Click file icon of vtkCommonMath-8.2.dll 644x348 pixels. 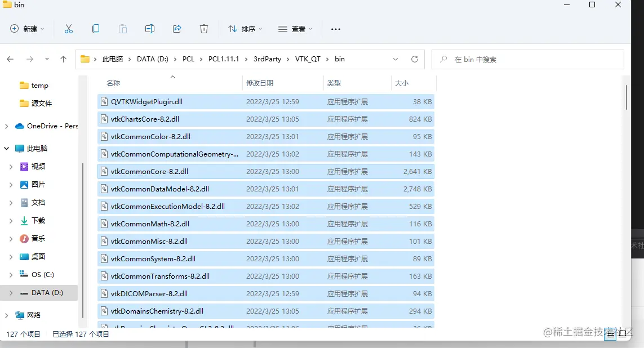tap(104, 224)
